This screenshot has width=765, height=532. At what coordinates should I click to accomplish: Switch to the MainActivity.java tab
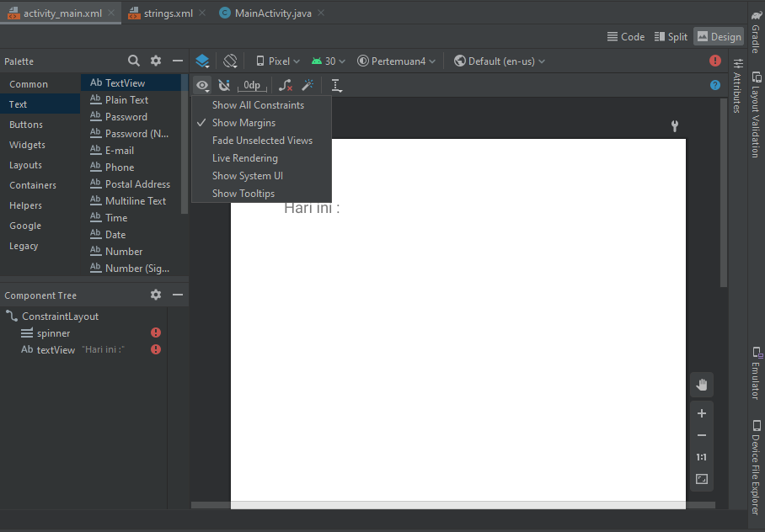265,13
